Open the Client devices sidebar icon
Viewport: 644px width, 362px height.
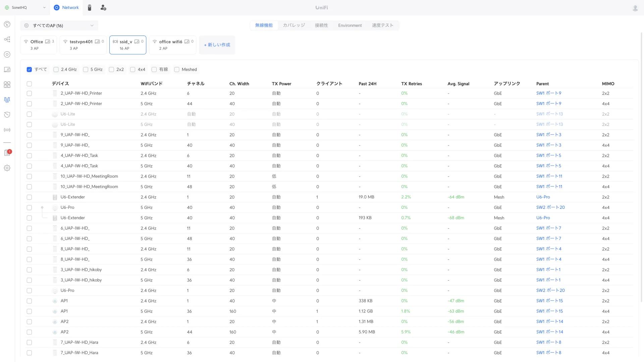coord(7,69)
